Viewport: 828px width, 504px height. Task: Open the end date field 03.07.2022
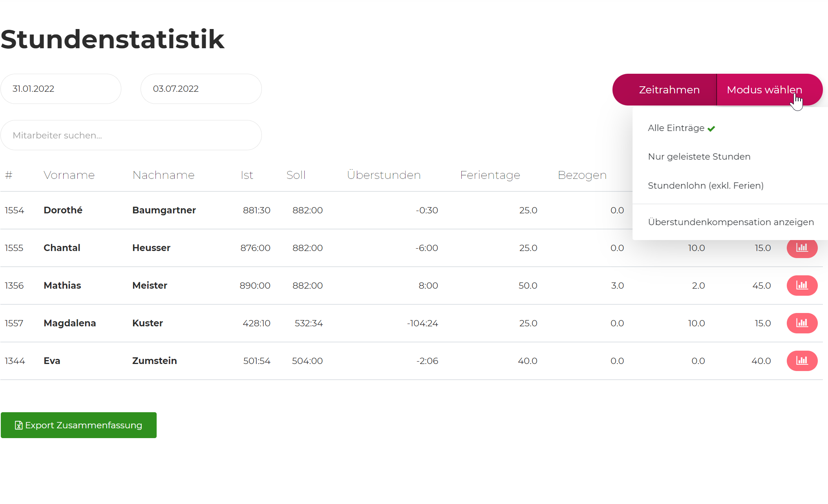coord(201,89)
